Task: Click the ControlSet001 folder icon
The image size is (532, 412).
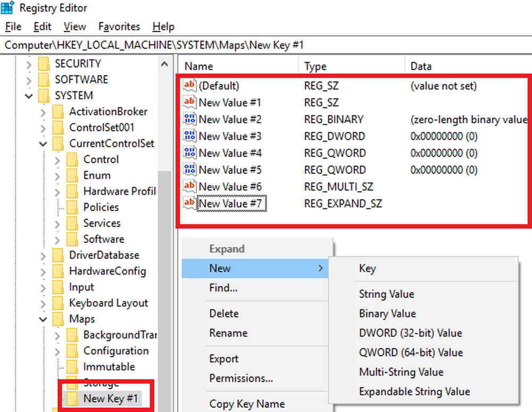Action: click(x=58, y=127)
